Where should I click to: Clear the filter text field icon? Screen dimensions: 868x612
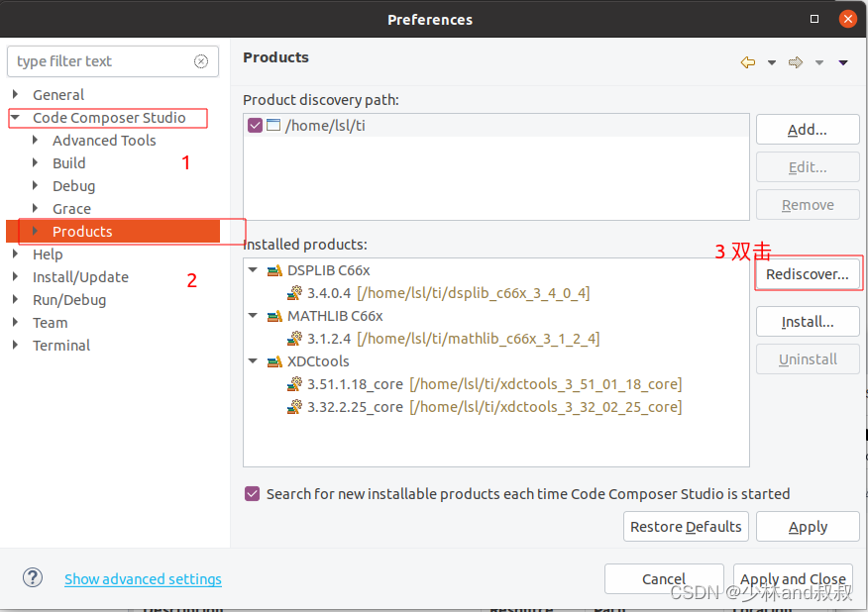click(x=201, y=61)
